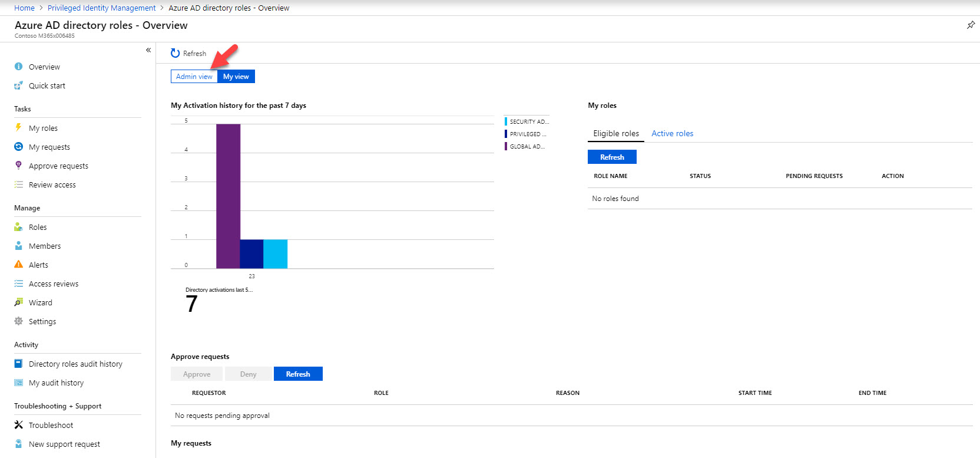Click the Privileged legend color swatch
The image size is (980, 458).
click(506, 134)
